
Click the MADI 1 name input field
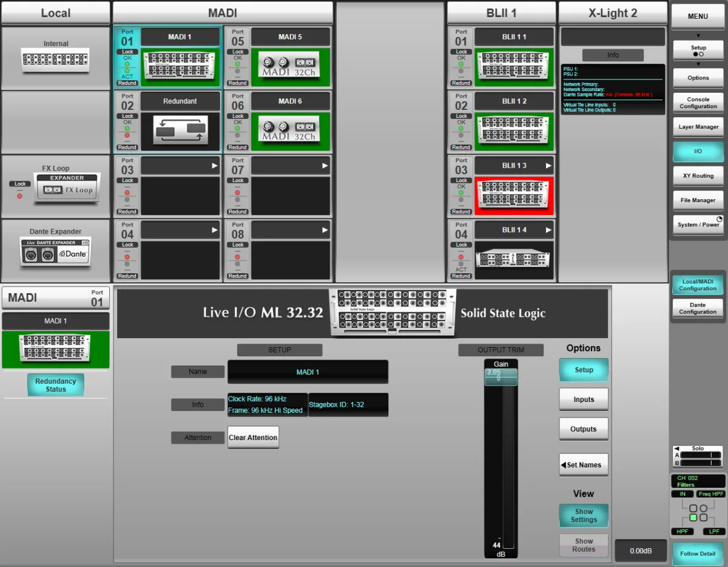[308, 372]
